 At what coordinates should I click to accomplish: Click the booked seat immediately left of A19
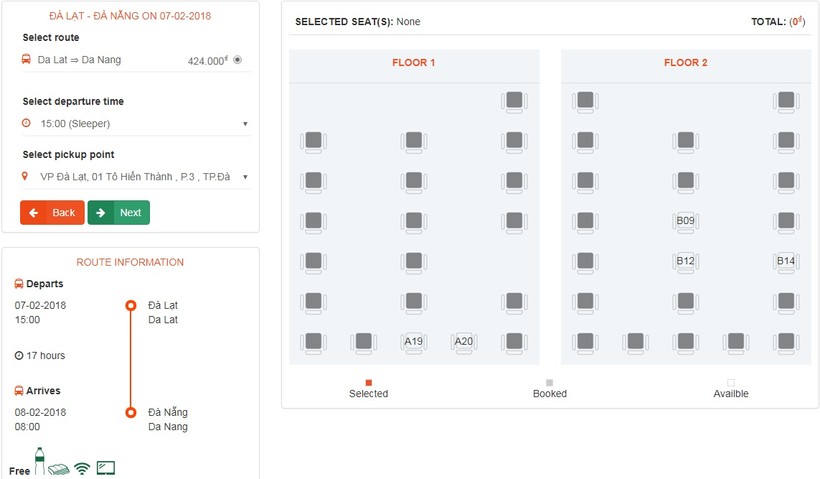tap(363, 343)
